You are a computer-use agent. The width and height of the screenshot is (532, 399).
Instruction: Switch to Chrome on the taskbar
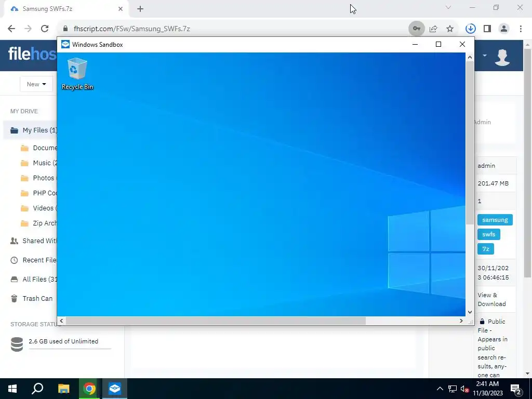pos(89,389)
